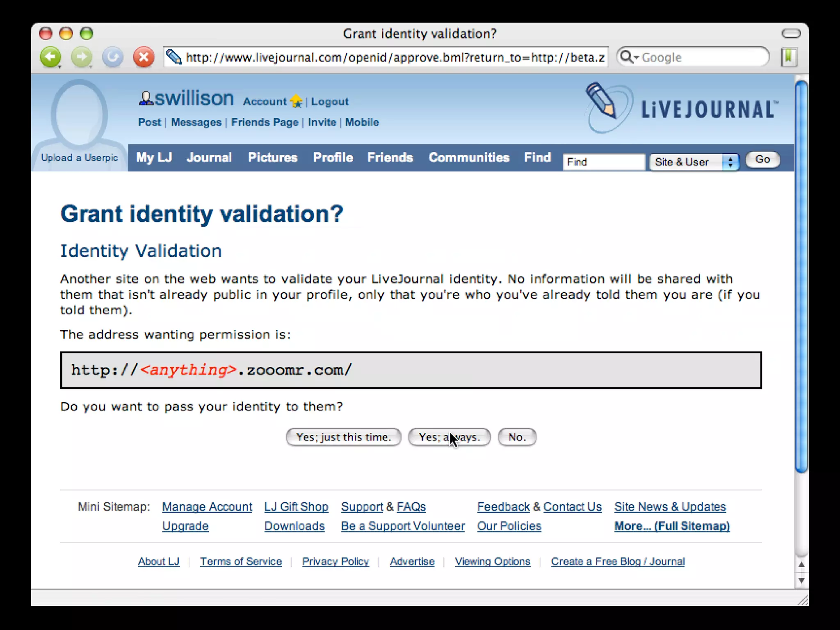
Task: Click the pencil icon in address bar
Action: [174, 57]
